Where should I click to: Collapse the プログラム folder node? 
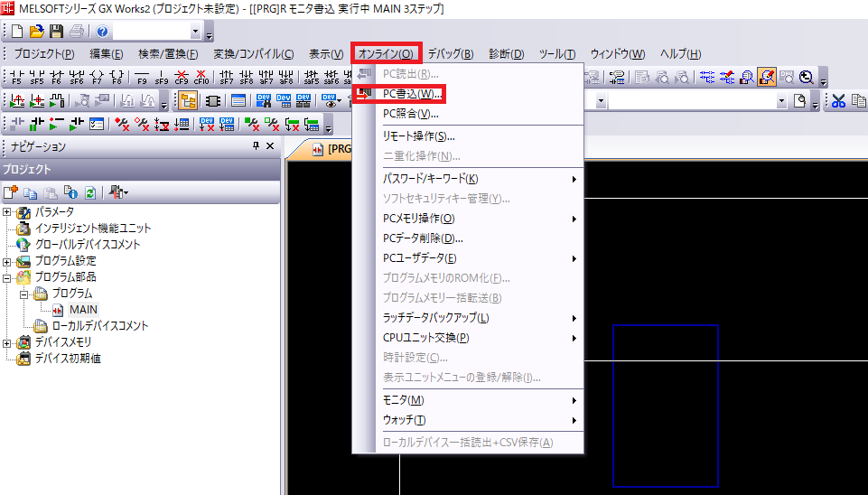(x=23, y=294)
